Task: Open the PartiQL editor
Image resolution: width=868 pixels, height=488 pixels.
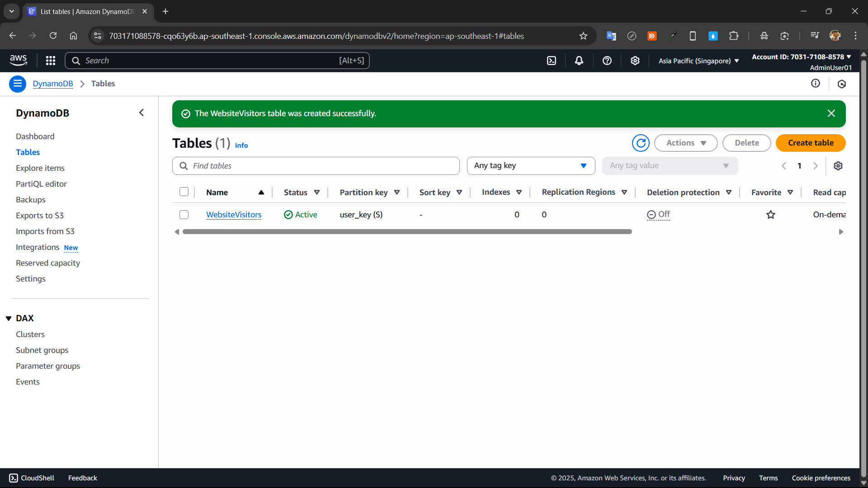Action: 41,184
